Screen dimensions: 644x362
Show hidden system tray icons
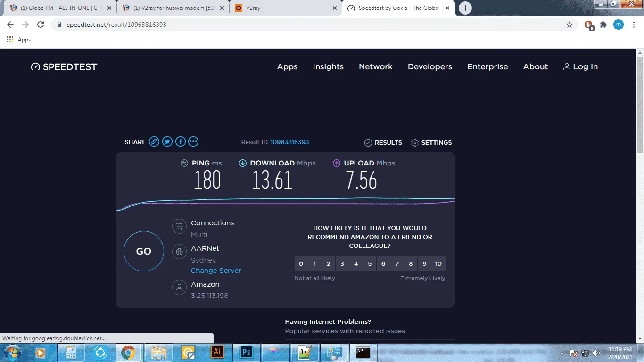(562, 353)
